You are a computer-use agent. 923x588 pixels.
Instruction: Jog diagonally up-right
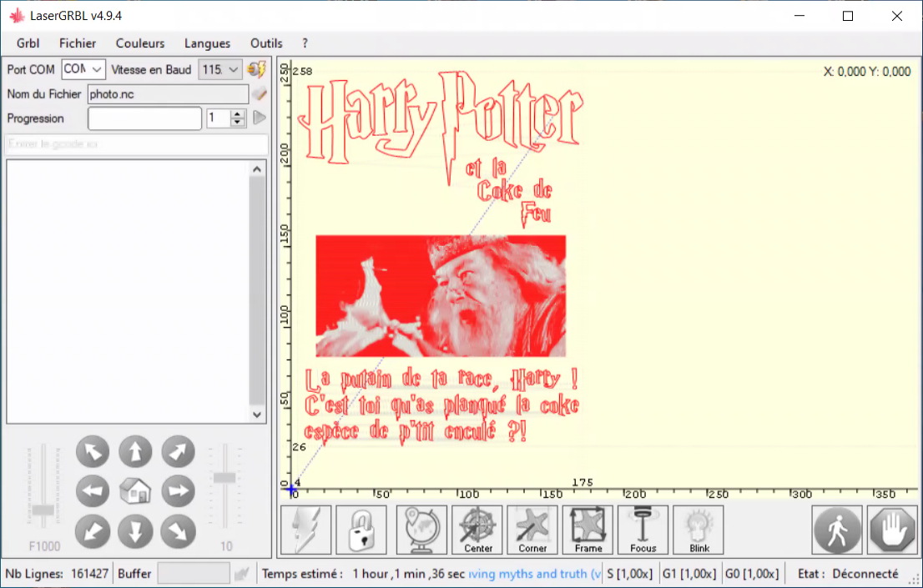click(x=179, y=451)
